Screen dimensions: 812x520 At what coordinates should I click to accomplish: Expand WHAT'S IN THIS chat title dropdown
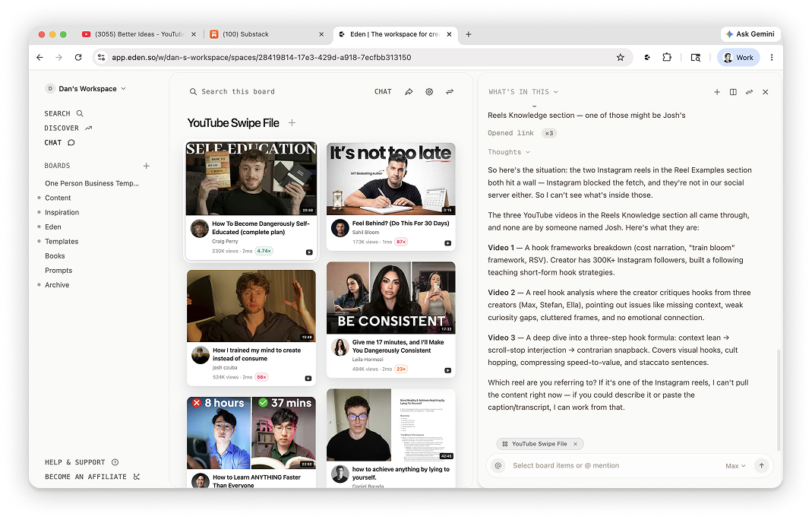[523, 92]
